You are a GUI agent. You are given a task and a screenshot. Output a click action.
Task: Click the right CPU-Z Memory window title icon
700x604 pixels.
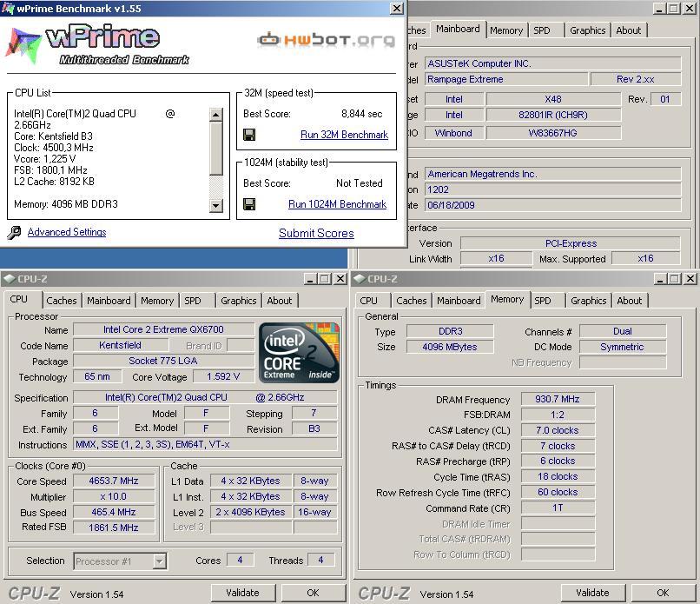(x=360, y=279)
